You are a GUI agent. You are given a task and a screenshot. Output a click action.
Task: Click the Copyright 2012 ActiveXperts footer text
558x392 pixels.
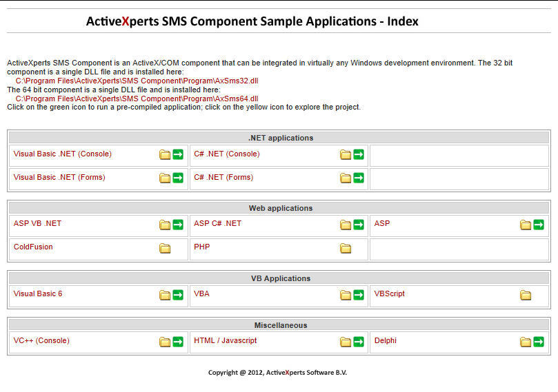(277, 373)
